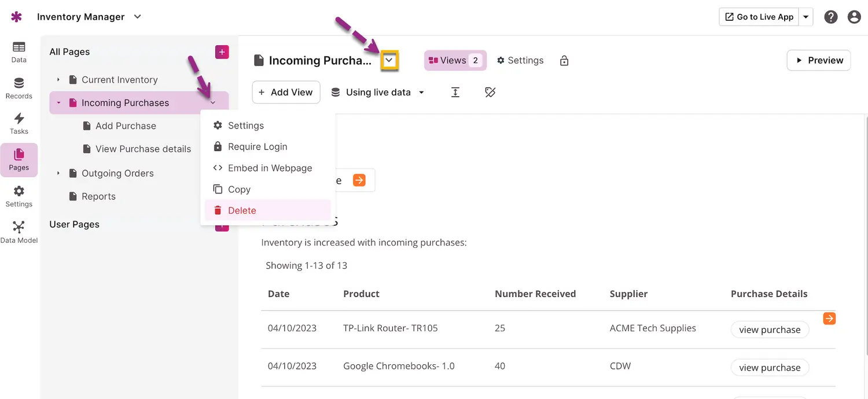Image resolution: width=868 pixels, height=399 pixels.
Task: Open the Data section in sidebar
Action: pos(19,52)
